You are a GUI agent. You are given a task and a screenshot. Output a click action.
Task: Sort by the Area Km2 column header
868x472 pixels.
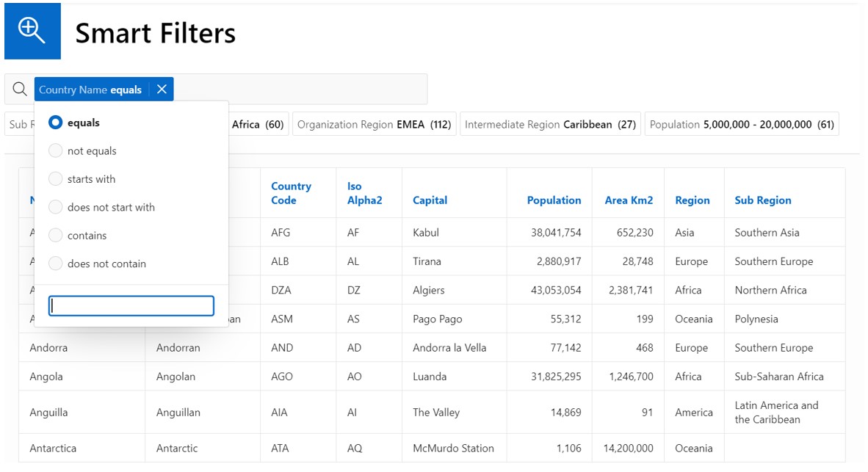tap(629, 200)
